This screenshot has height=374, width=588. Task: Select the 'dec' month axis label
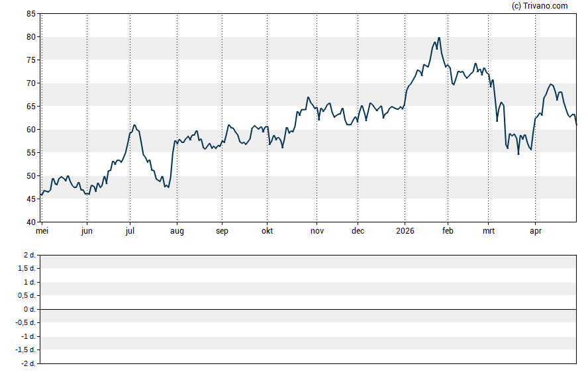[358, 231]
